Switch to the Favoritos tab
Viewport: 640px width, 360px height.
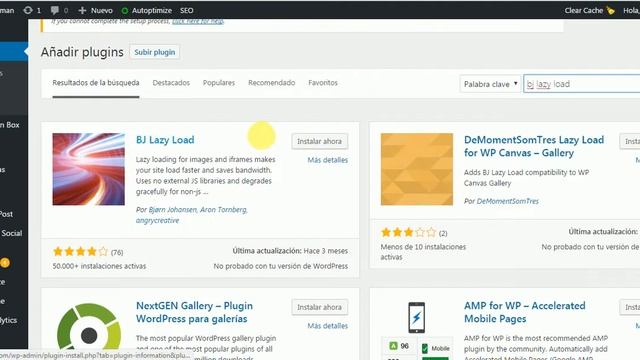point(323,83)
